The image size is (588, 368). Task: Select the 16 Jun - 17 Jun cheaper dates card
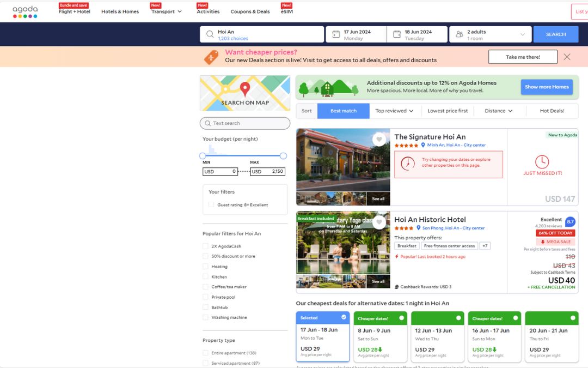[x=494, y=334]
